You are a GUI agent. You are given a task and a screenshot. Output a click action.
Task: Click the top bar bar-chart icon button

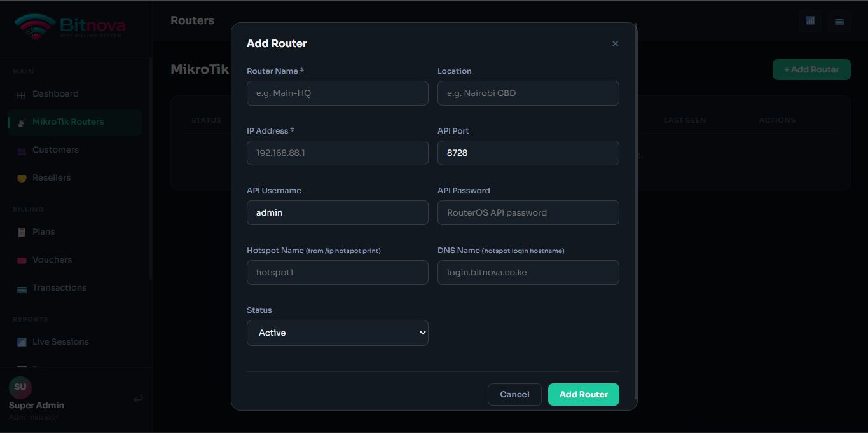[x=810, y=21]
